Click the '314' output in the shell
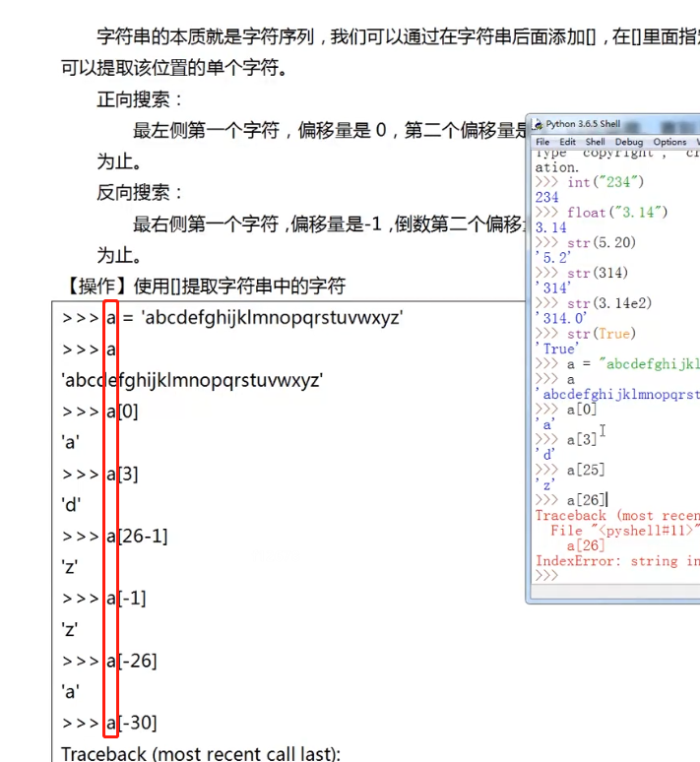Image resolution: width=700 pixels, height=762 pixels. tap(553, 287)
